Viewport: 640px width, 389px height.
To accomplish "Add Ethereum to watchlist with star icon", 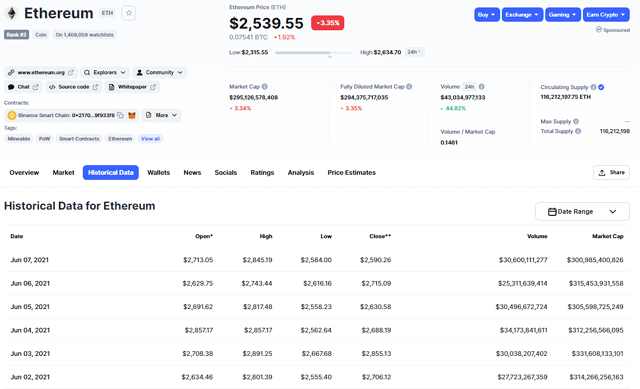I will click(129, 13).
